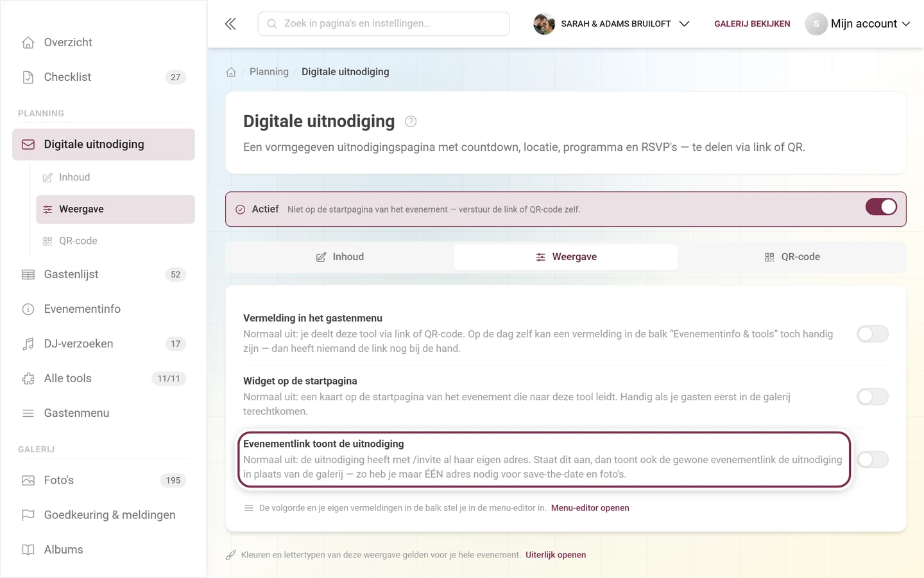
Task: Open Gastenlijst via its table icon
Action: point(28,275)
